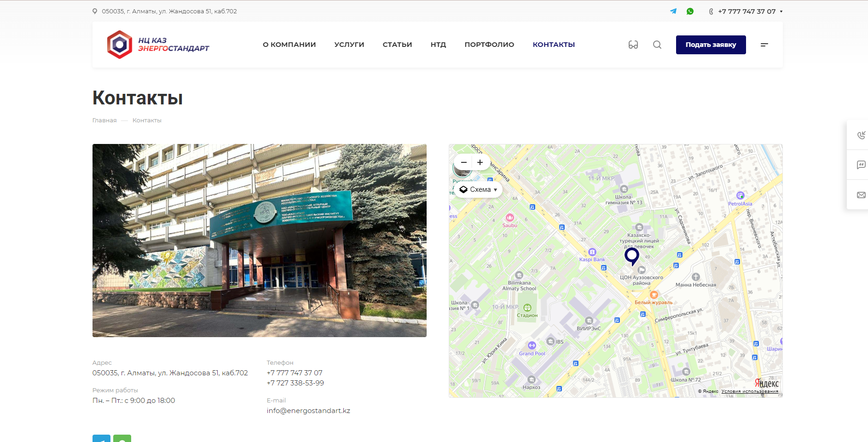
Task: Click the Школа-гимназия № 13 marker
Action: click(624, 189)
